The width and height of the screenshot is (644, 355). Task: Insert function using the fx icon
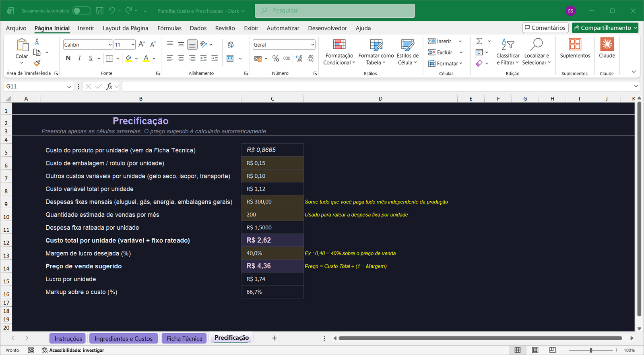[109, 86]
